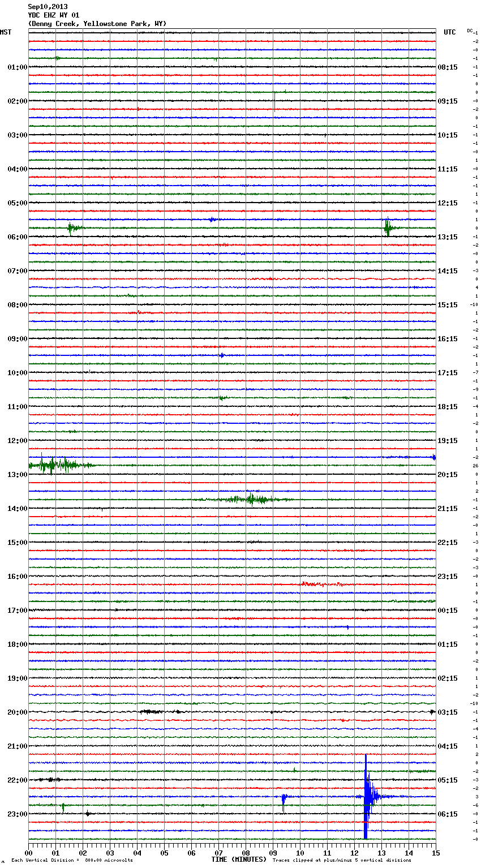Click the UTC timezone label
Viewport: 481px width, 868px height.
450,32
